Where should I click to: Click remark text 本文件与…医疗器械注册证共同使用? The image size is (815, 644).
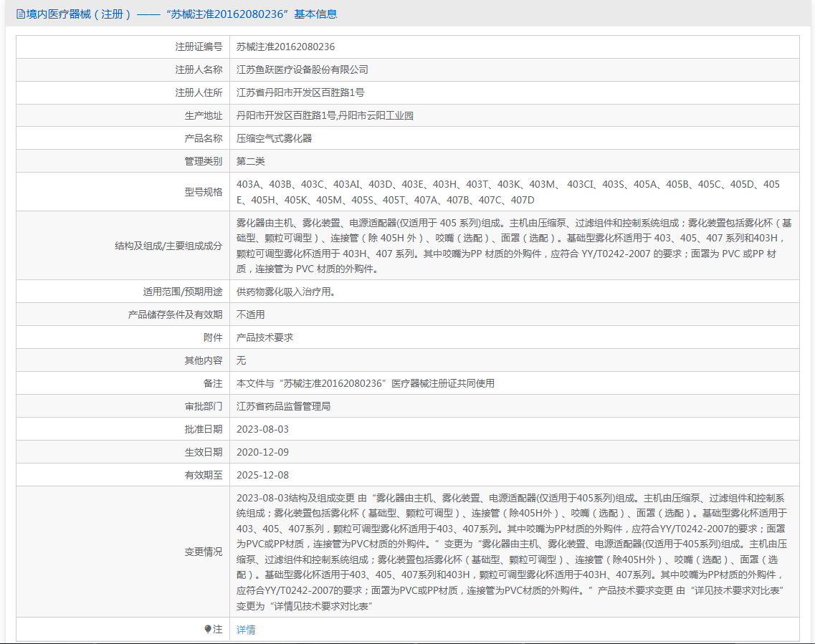366,383
